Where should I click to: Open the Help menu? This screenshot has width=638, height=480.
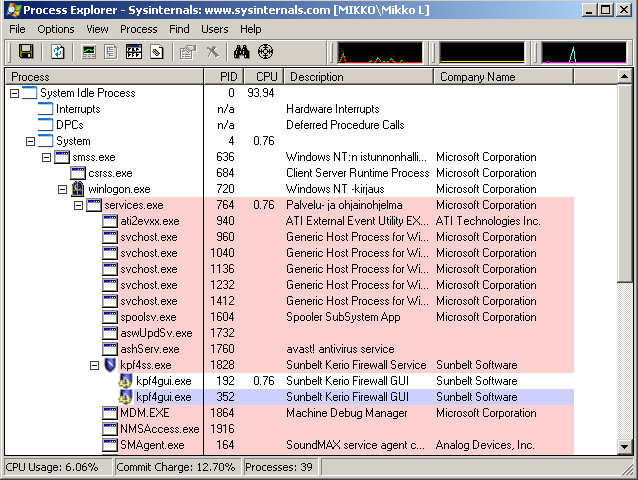(x=250, y=29)
